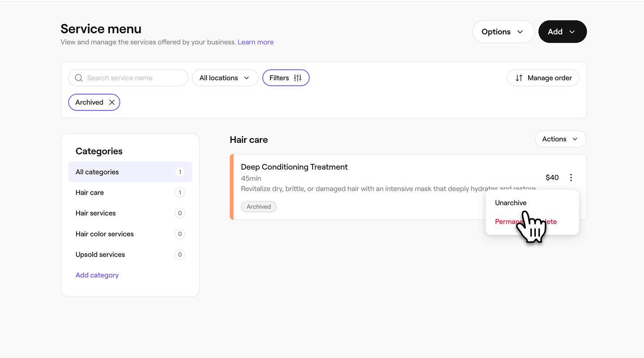
Task: Expand the Options dropdown
Action: [x=503, y=32]
